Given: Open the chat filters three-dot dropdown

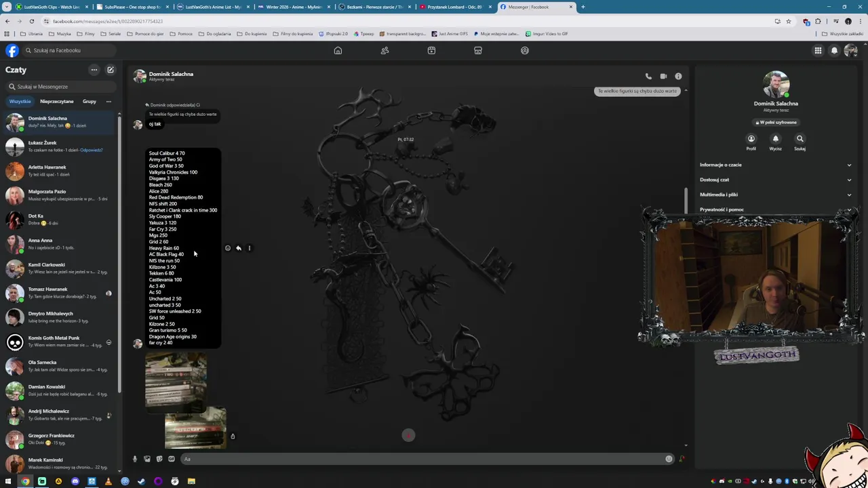Looking at the screenshot, I should 108,102.
